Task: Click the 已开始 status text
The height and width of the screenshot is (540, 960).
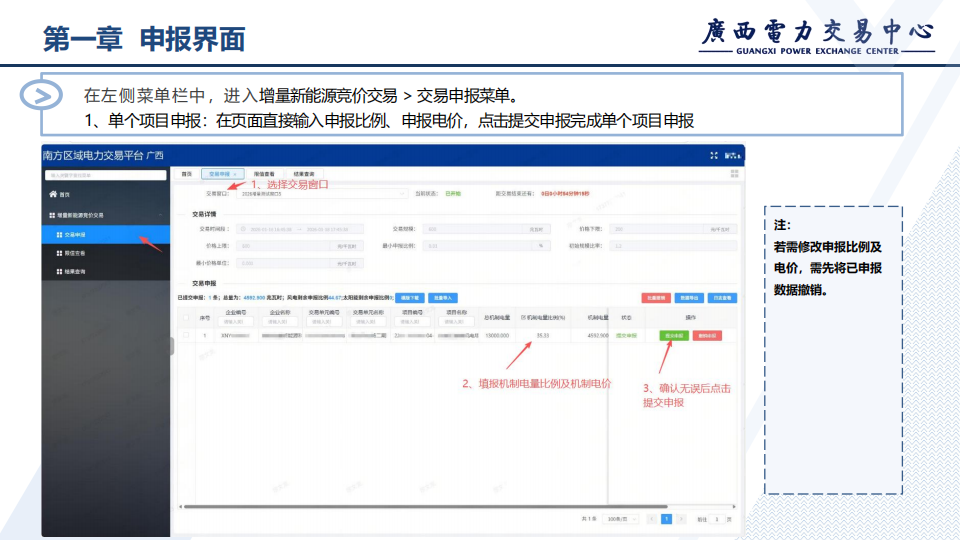Action: 453,193
